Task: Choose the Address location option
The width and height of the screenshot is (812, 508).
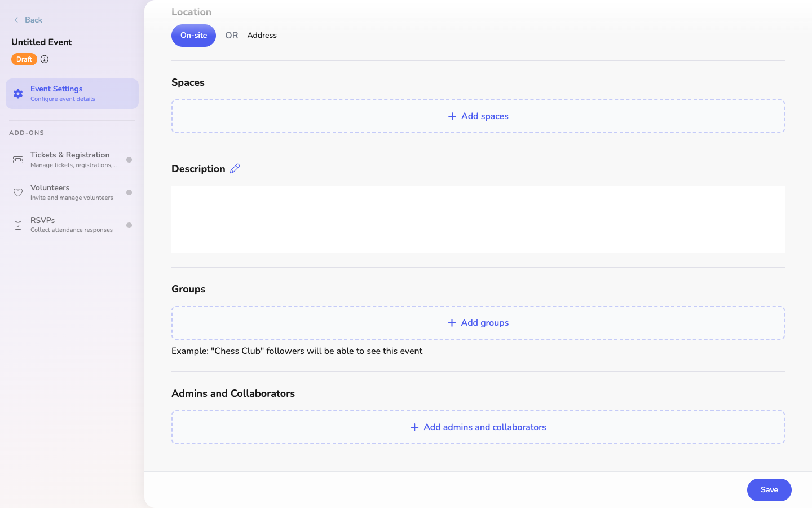Action: tap(262, 35)
